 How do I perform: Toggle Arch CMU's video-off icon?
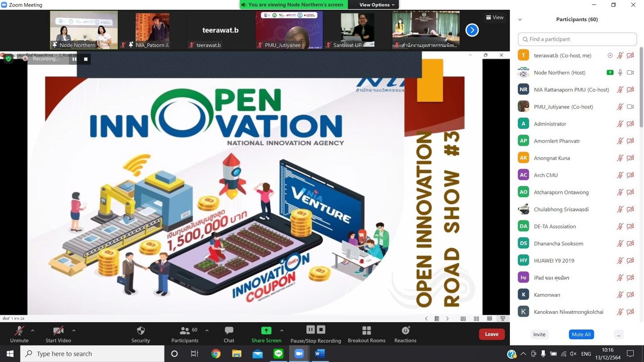pyautogui.click(x=631, y=175)
